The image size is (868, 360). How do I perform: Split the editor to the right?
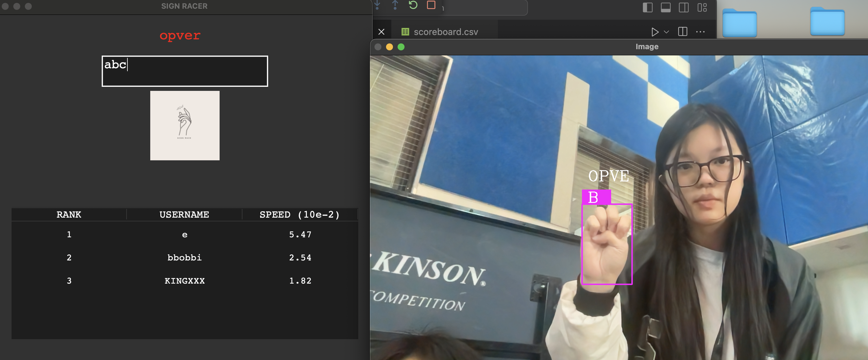[682, 32]
